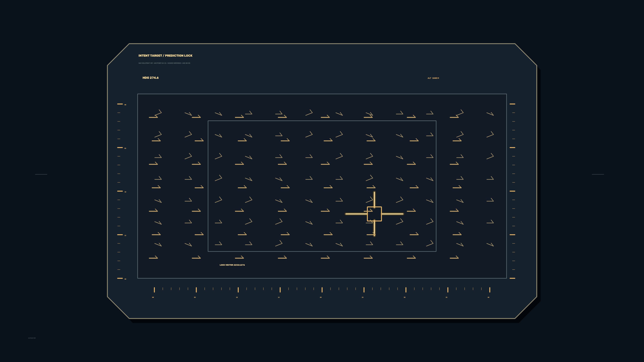The image size is (644, 362).
Task: Click the AI/DIAG 03 corner label
Action: tap(32, 338)
